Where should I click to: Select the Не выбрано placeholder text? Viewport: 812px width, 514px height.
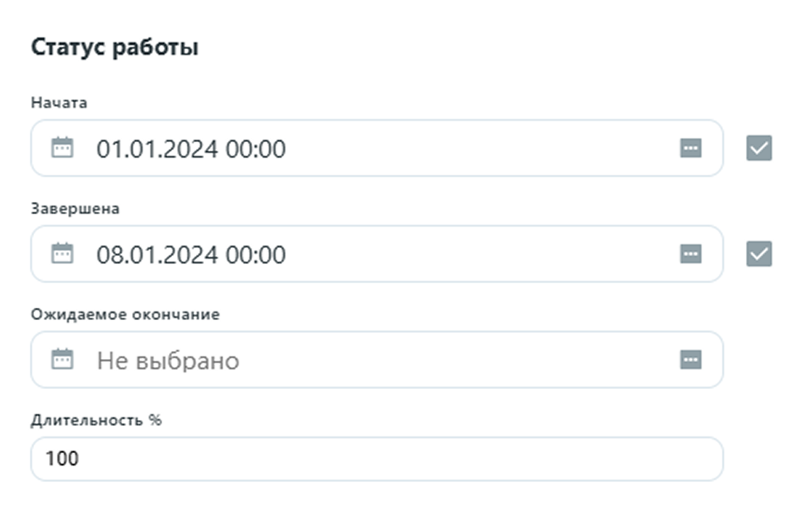(x=168, y=360)
